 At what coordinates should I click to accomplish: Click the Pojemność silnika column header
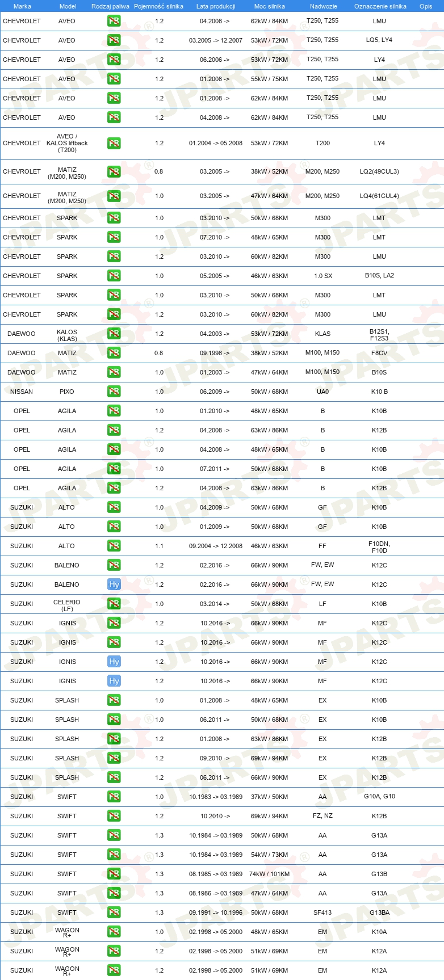(x=159, y=6)
